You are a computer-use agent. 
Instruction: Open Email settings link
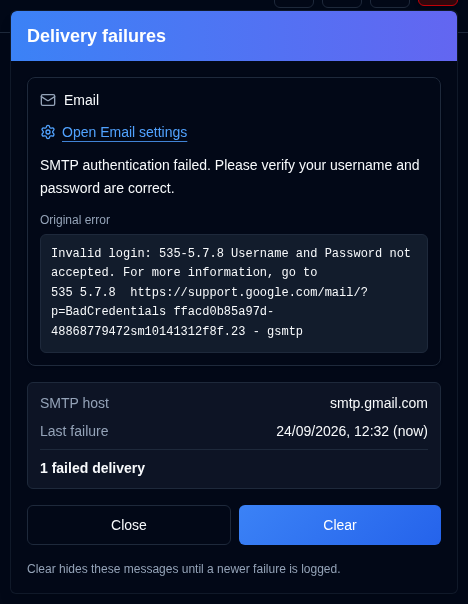(124, 132)
